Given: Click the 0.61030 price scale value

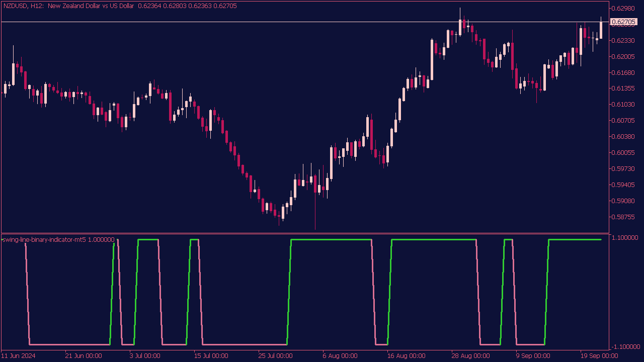Looking at the screenshot, I should pos(624,105).
